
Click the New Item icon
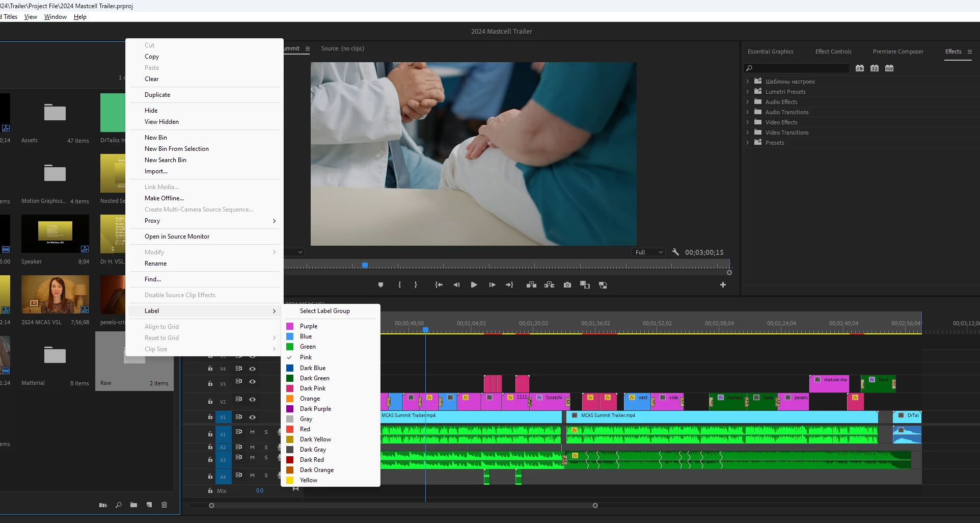(x=149, y=505)
